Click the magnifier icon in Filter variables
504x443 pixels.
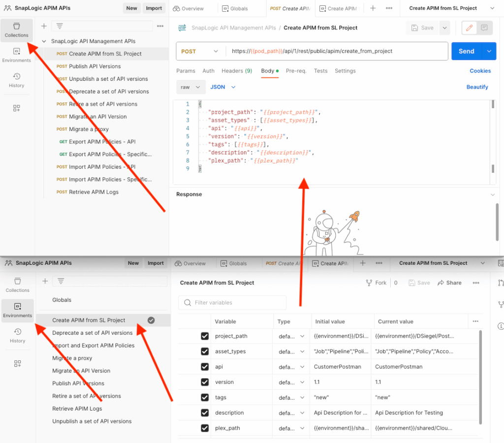pos(187,303)
